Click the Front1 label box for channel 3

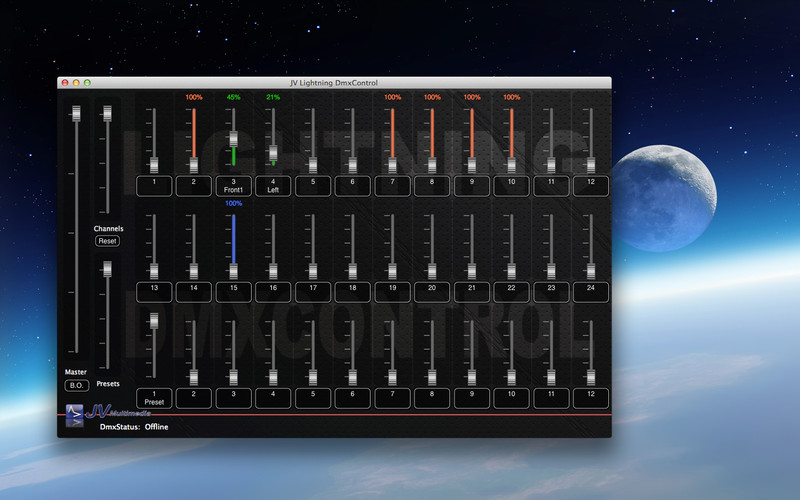pyautogui.click(x=234, y=186)
